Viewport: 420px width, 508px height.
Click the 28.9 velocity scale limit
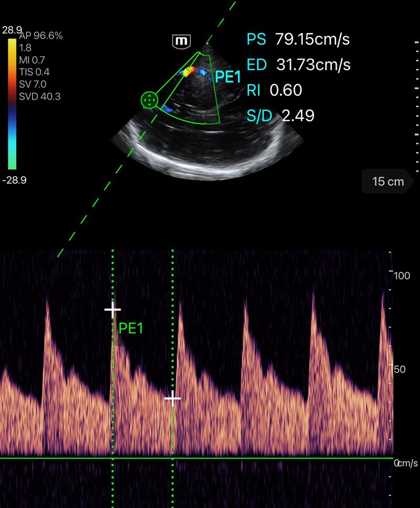point(12,29)
